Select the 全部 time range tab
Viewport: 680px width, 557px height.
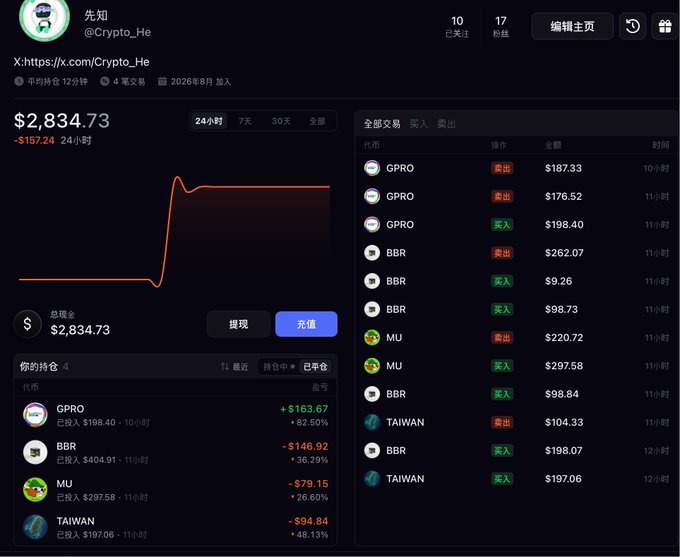(x=317, y=121)
